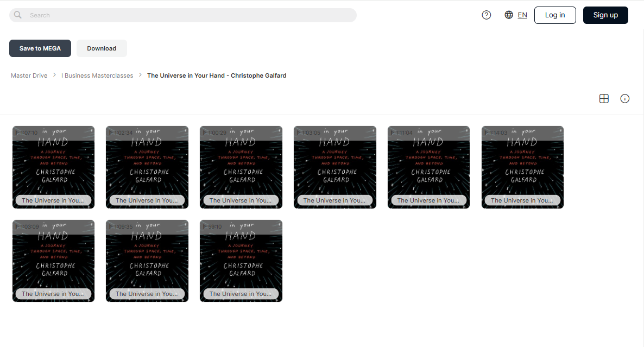This screenshot has width=644, height=347.
Task: Click the Download button
Action: point(102,48)
